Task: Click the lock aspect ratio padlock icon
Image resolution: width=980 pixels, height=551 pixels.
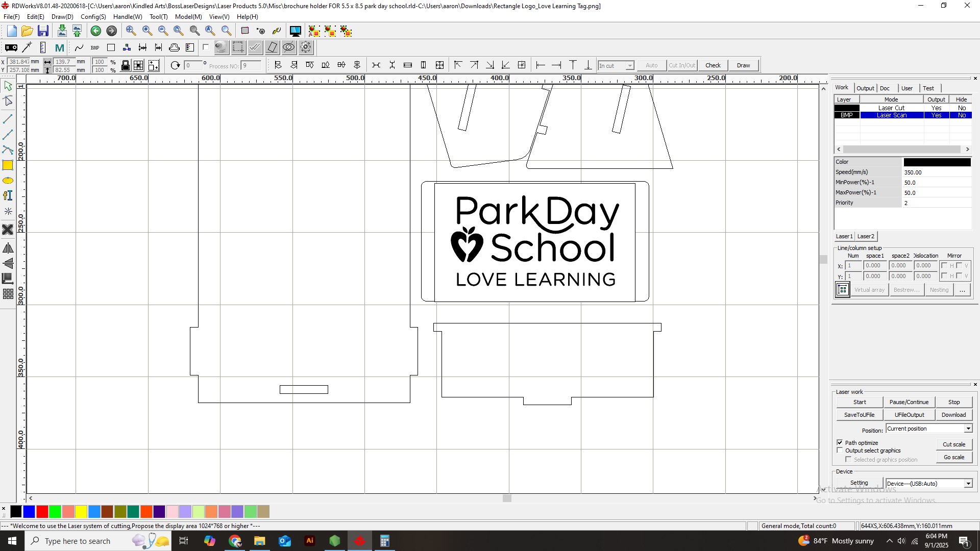Action: point(125,65)
